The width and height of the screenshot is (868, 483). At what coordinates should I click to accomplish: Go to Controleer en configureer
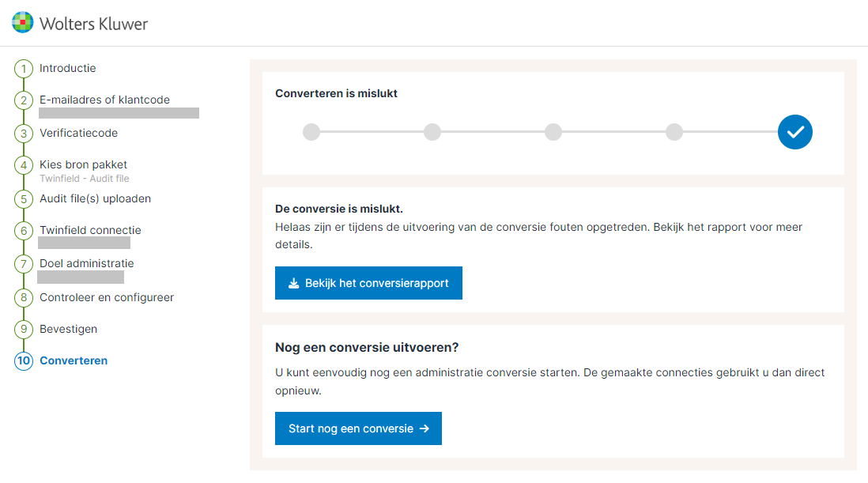(107, 298)
